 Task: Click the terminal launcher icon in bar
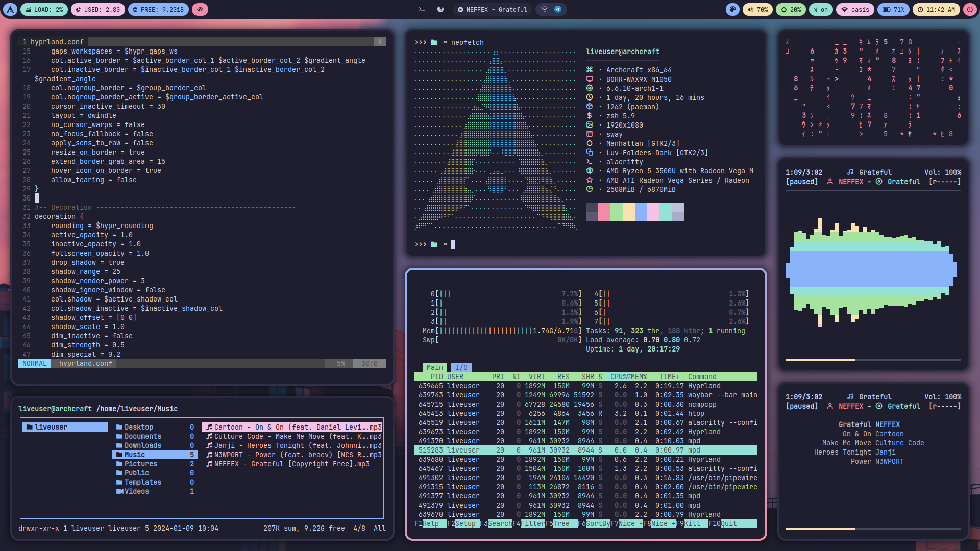[x=422, y=9]
